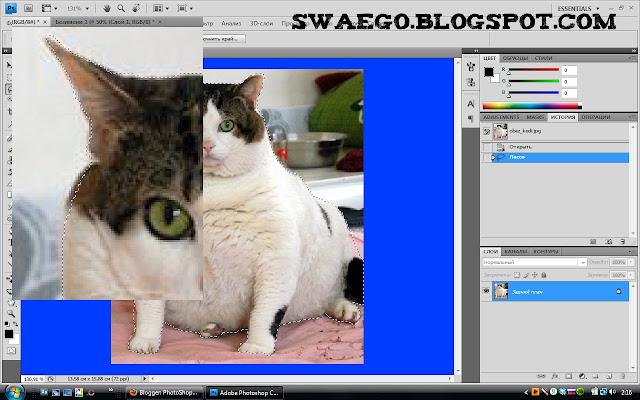
Task: Open the topmost collapsed panel icon in the dock
Action: pyautogui.click(x=471, y=67)
